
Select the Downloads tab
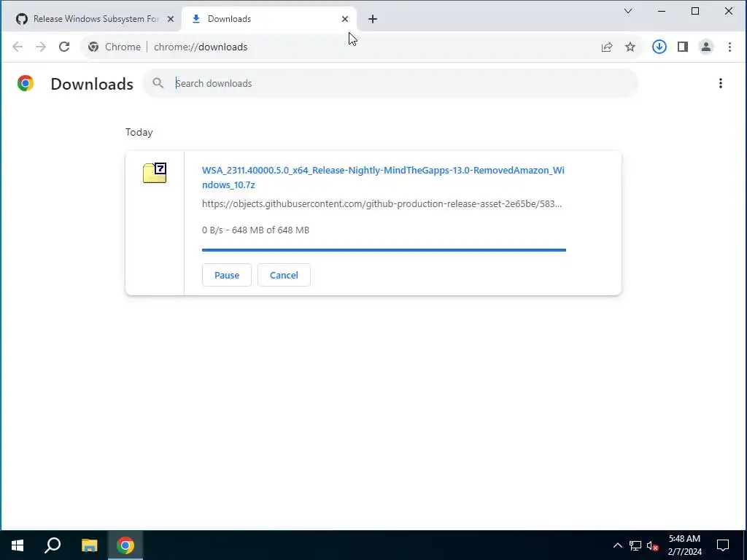(x=268, y=19)
